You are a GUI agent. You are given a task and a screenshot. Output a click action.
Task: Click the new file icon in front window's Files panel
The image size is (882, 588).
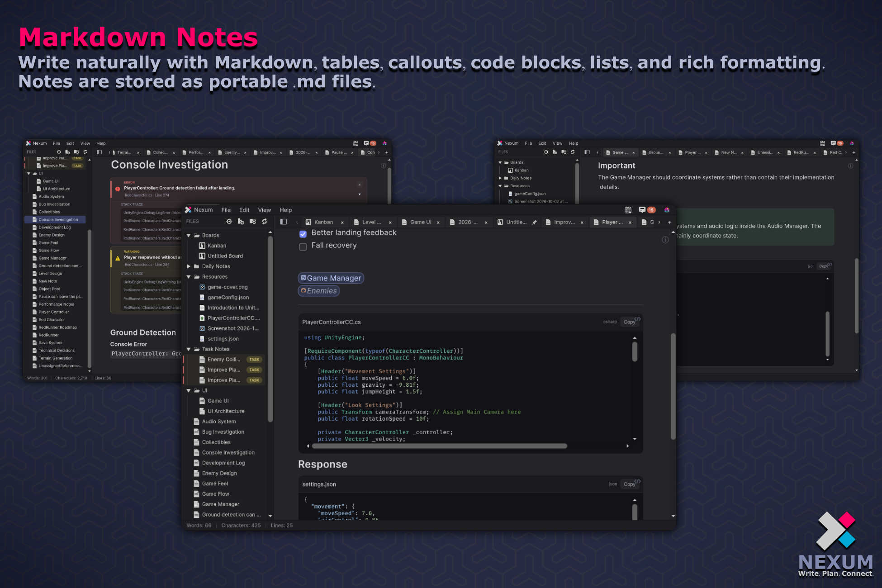(241, 222)
